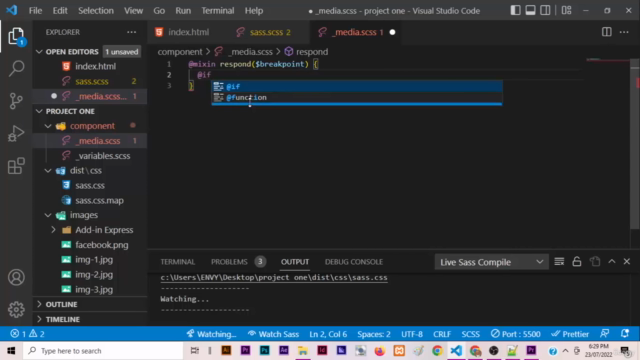Open _variables.scss in explorer
This screenshot has width=640, height=360.
pyautogui.click(x=102, y=156)
